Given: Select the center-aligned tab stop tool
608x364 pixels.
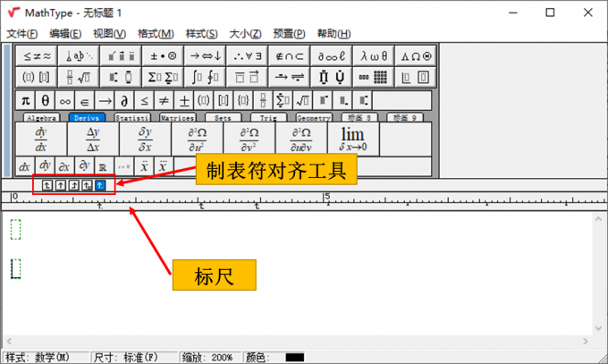Looking at the screenshot, I should pyautogui.click(x=61, y=185).
